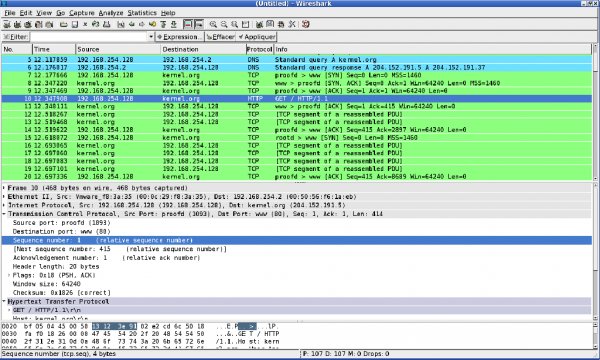The image size is (600, 360).
Task: Jump to first packet icon
Action: click(163, 24)
